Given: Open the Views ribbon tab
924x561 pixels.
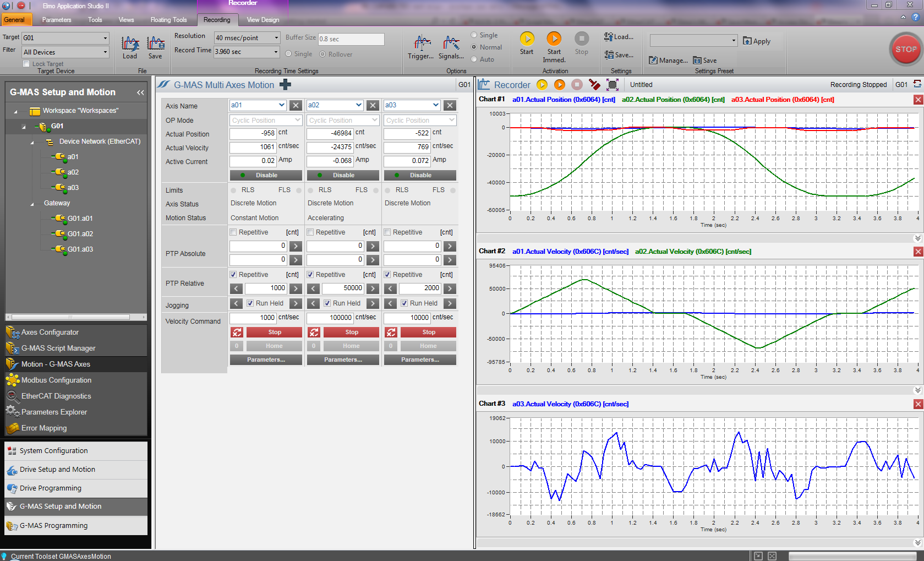Looking at the screenshot, I should pos(126,20).
